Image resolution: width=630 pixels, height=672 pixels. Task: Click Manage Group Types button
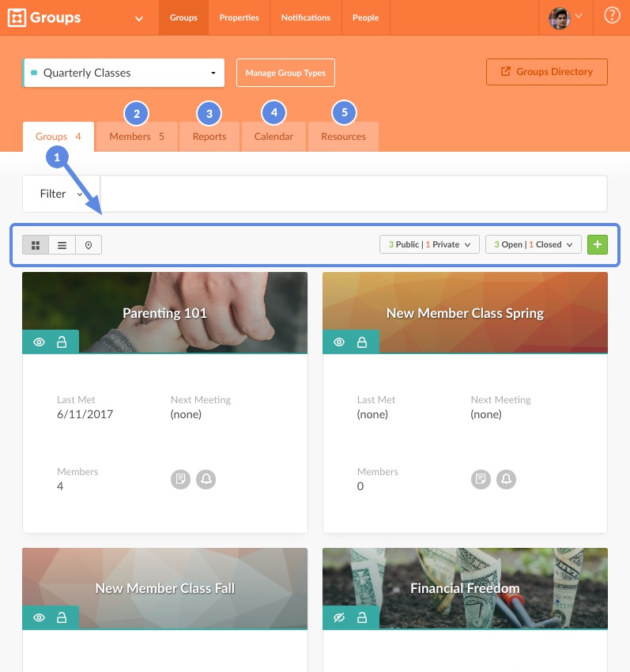(x=285, y=73)
